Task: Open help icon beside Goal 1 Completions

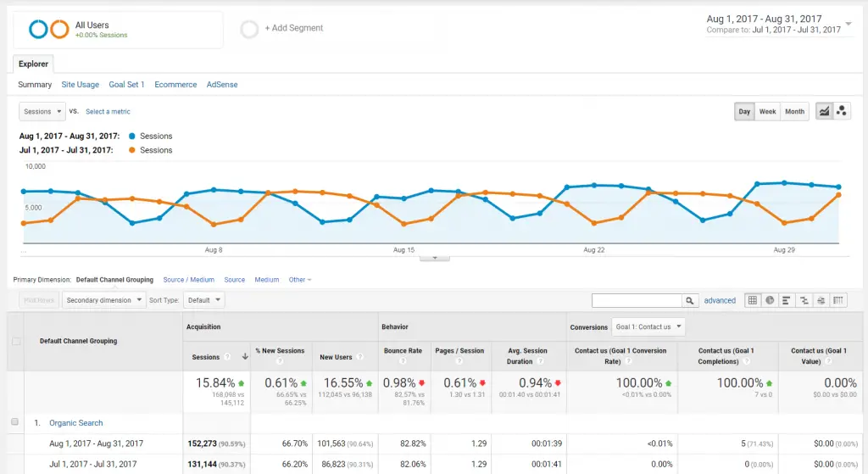Action: click(746, 361)
